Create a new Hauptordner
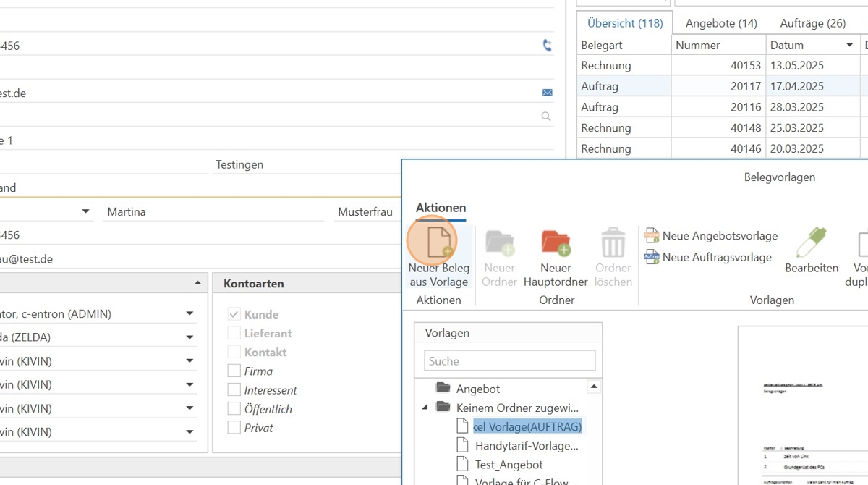Viewport: 868px width, 485px height. [556, 244]
